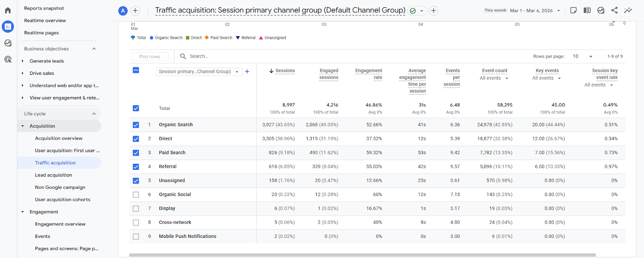Click the Referral legend triangle
644x258 pixels.
pyautogui.click(x=238, y=38)
